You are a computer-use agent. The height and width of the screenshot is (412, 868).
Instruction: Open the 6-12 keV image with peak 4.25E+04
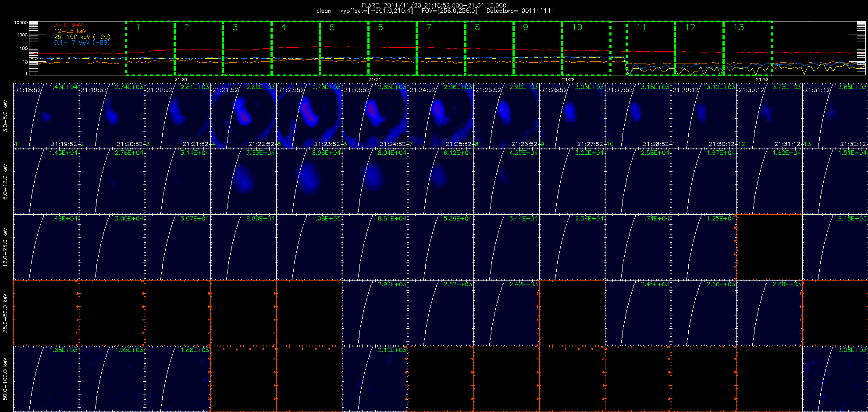pos(507,181)
